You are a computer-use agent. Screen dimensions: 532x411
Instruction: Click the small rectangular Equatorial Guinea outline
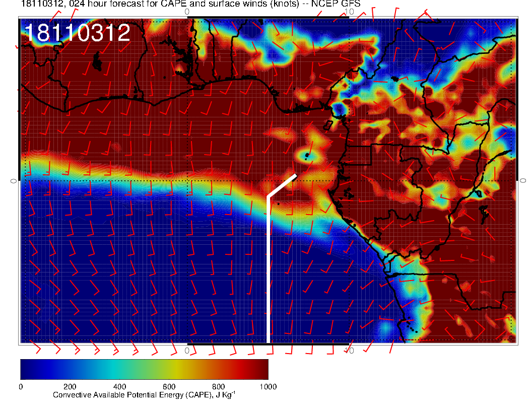pyautogui.click(x=328, y=125)
